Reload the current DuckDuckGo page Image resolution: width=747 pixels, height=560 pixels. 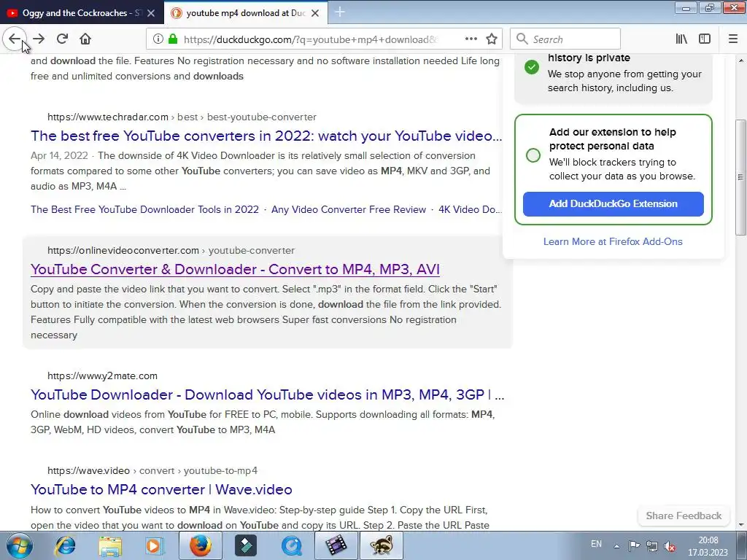63,39
